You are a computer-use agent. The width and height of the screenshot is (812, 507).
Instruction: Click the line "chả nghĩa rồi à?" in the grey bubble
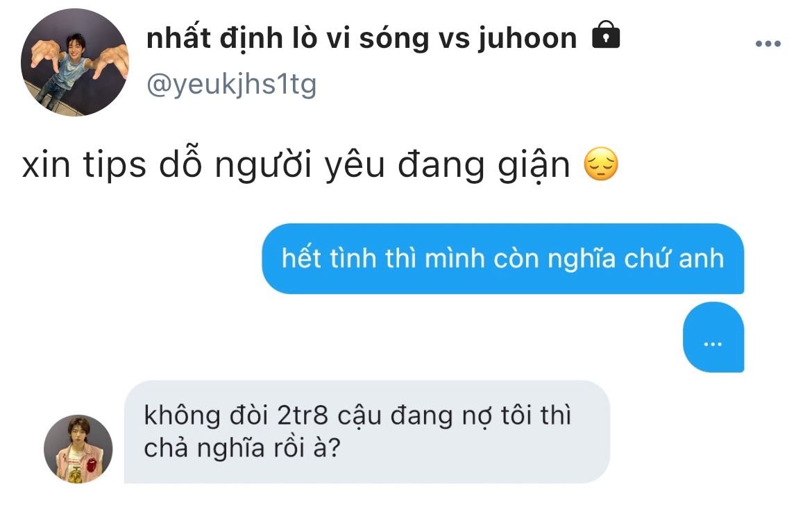242,447
